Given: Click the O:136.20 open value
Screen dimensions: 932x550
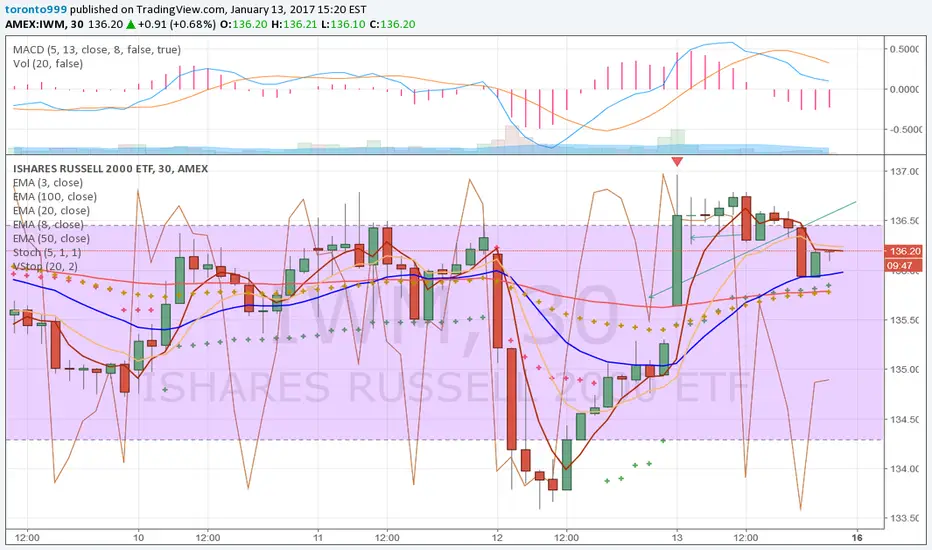Looking at the screenshot, I should pyautogui.click(x=244, y=24).
